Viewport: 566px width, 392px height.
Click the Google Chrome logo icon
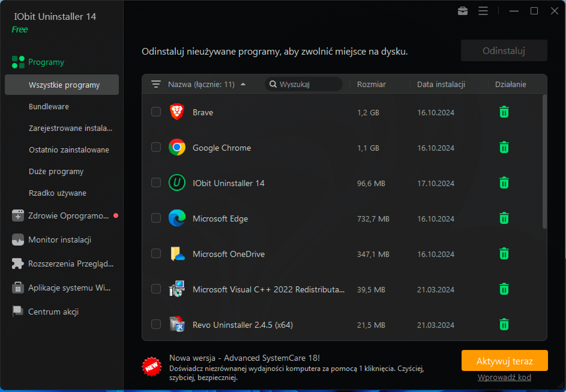(177, 147)
